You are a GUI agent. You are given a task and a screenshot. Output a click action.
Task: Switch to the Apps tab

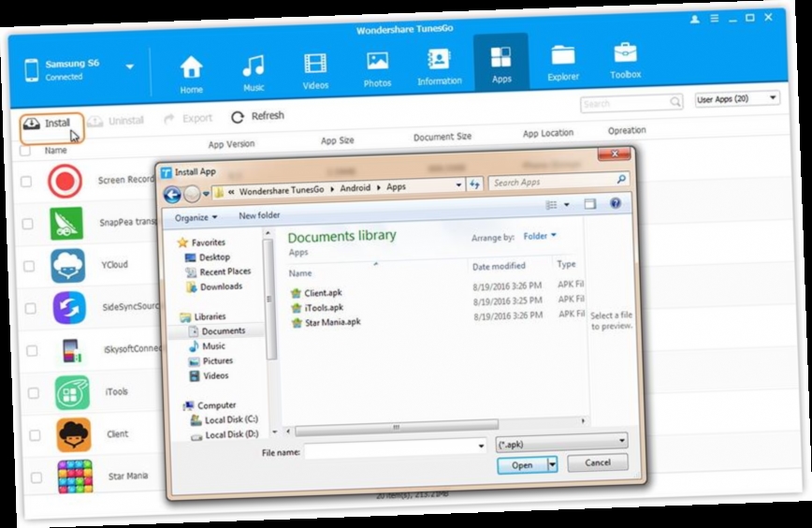click(500, 62)
